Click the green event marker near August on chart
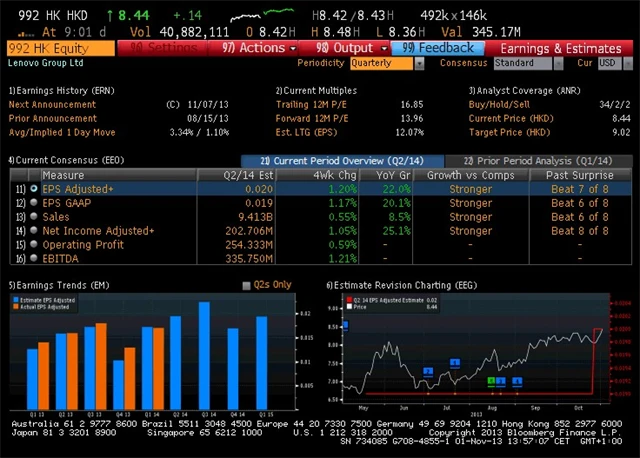Viewport: 640px width, 458px height. (491, 381)
